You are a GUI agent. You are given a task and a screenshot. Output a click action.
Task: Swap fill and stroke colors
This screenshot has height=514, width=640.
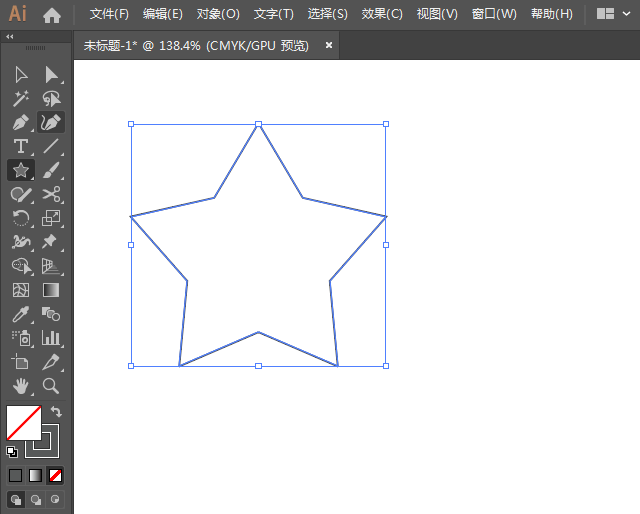[56, 412]
